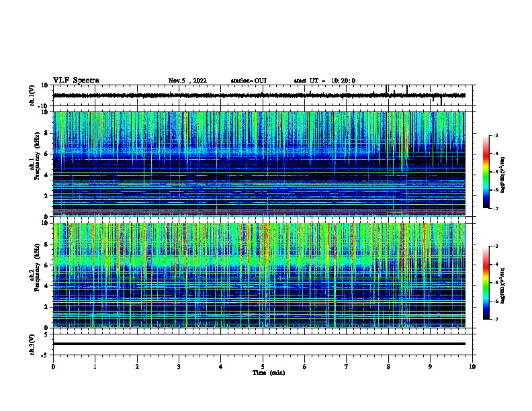Click the "Time (min)" x-axis label
This screenshot has width=532, height=411.
tap(269, 373)
